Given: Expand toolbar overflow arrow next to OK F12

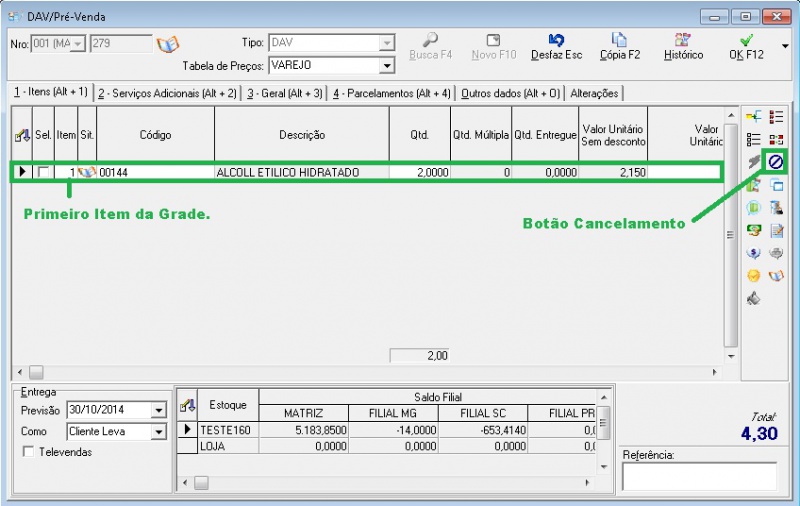Looking at the screenshot, I should [x=785, y=46].
